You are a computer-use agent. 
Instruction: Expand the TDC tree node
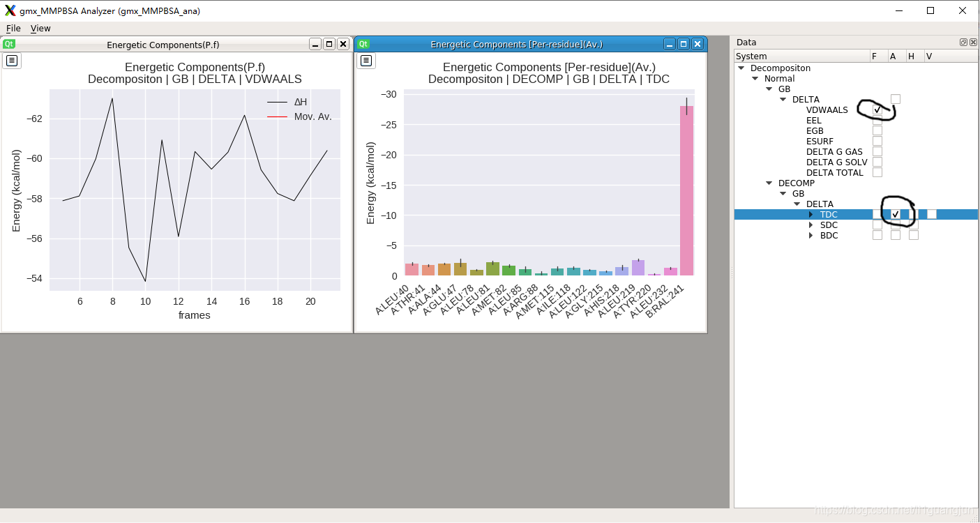tap(811, 215)
